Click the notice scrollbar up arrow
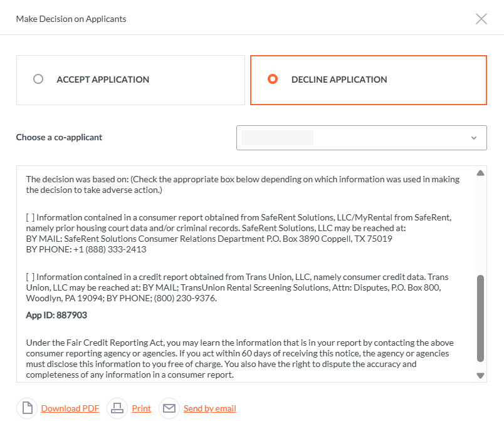This screenshot has height=429, width=504. point(481,173)
